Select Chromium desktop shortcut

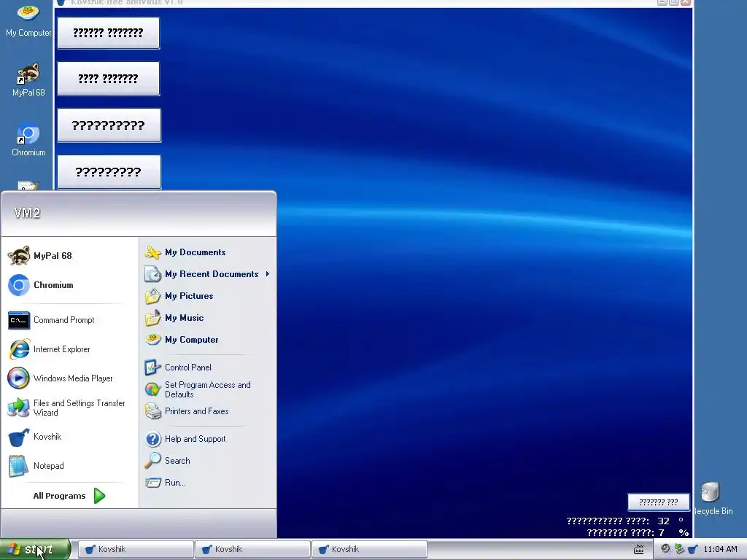tap(28, 140)
